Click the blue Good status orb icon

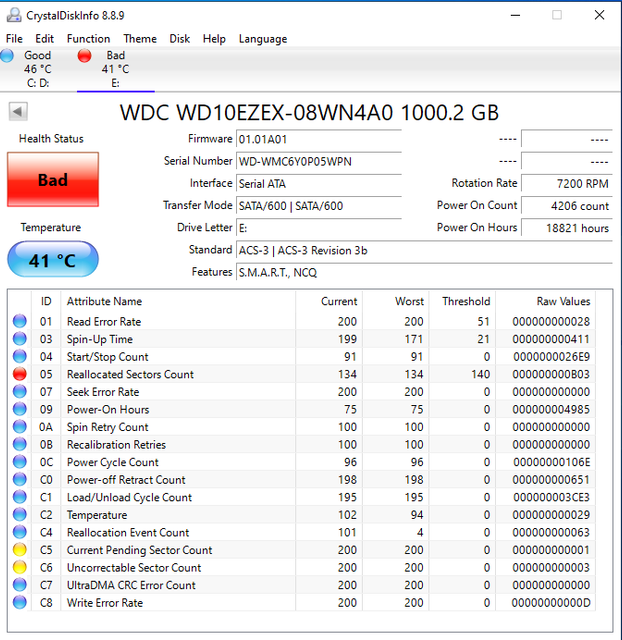pyautogui.click(x=7, y=56)
